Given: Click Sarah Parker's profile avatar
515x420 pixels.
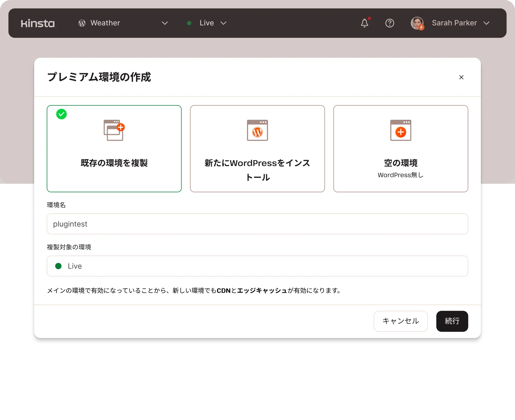Looking at the screenshot, I should tap(417, 23).
